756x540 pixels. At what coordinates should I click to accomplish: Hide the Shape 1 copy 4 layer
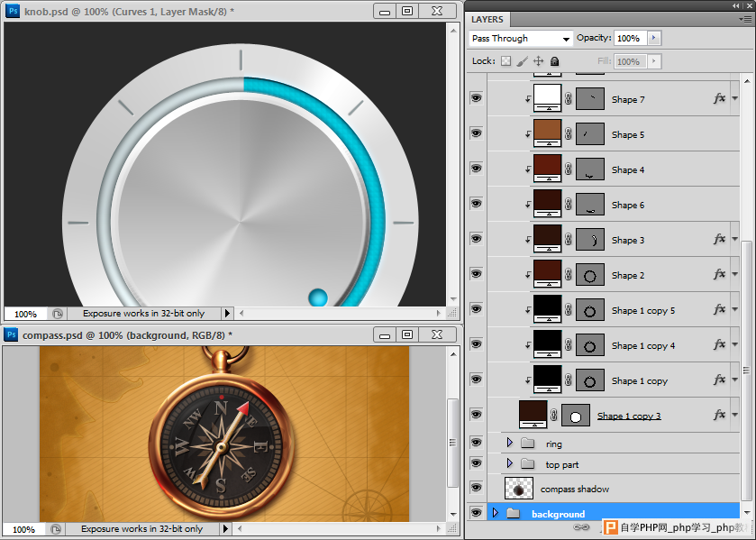click(477, 344)
